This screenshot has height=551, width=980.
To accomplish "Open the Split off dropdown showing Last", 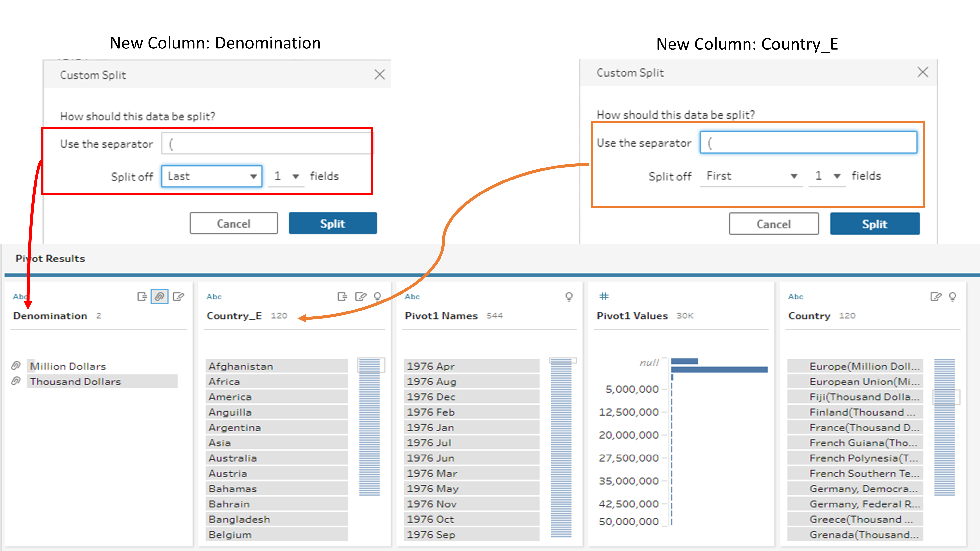I will pyautogui.click(x=212, y=176).
